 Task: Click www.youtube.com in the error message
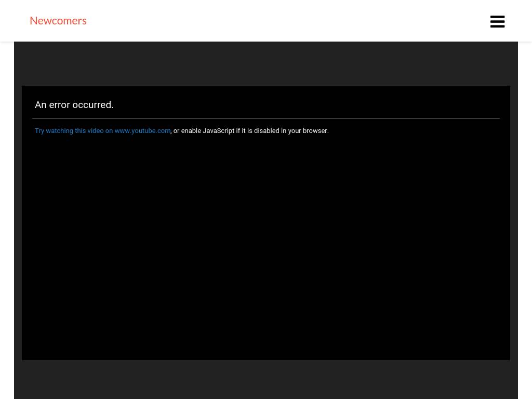(142, 131)
